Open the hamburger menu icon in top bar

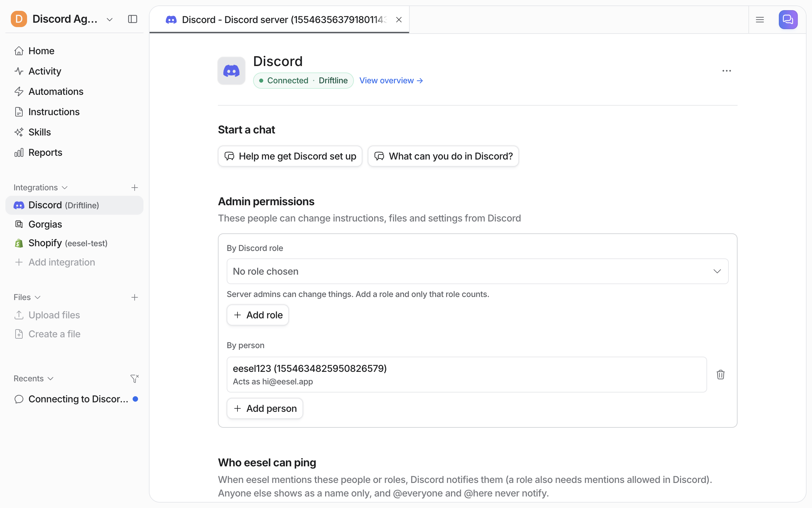pos(760,20)
